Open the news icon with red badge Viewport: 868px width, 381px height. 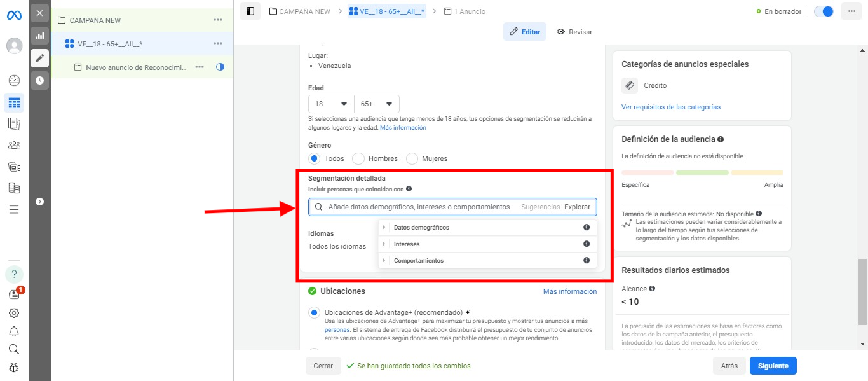pos(15,294)
